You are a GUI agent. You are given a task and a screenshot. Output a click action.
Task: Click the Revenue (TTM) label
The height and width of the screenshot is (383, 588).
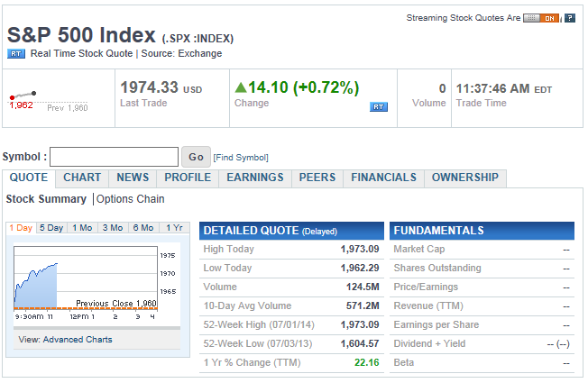(428, 305)
